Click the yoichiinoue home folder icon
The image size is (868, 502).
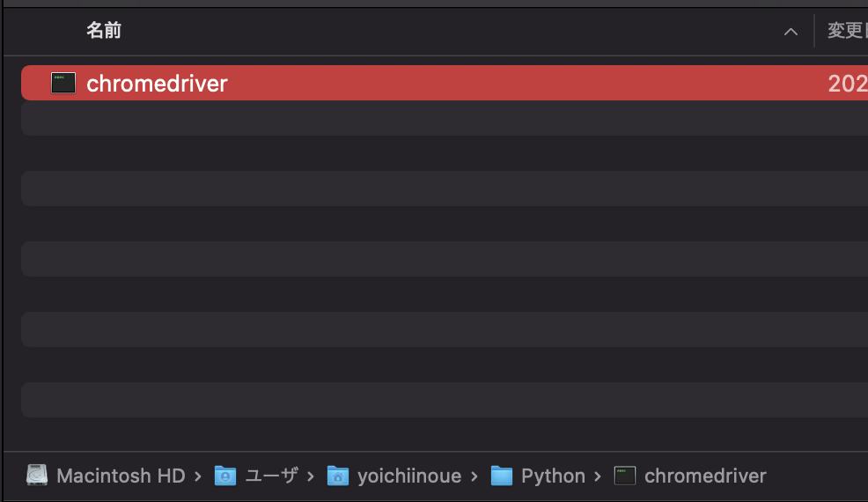[x=338, y=476]
